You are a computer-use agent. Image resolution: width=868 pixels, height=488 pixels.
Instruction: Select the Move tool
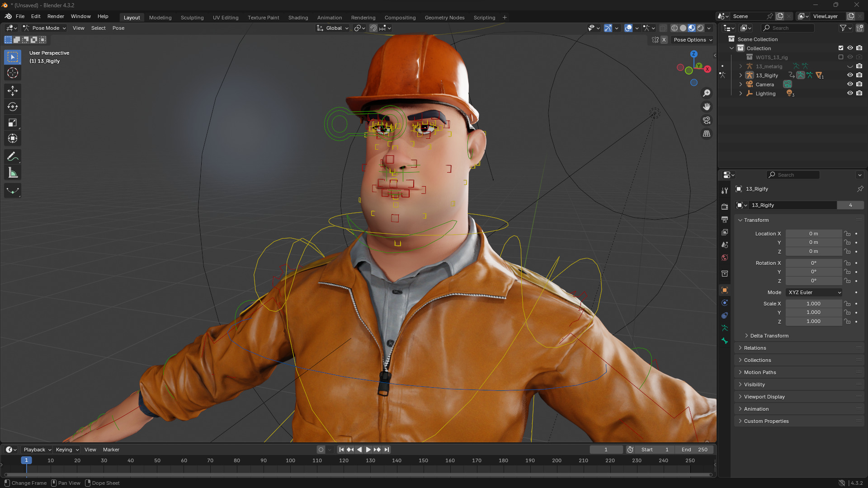pyautogui.click(x=13, y=91)
